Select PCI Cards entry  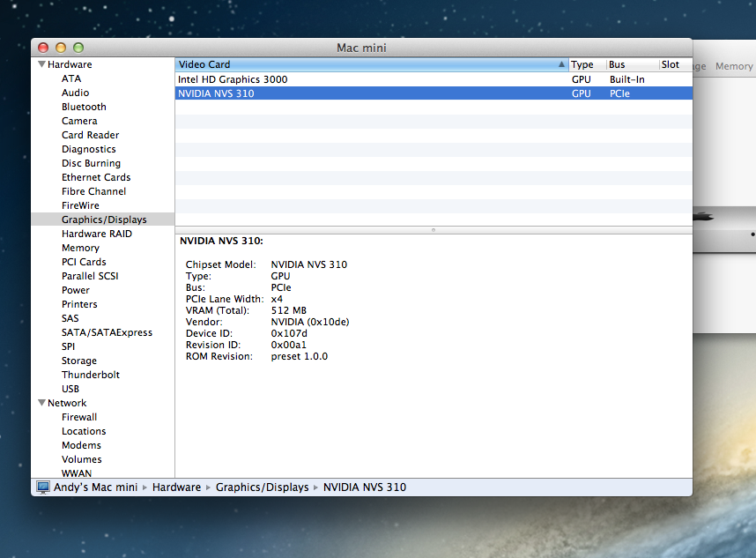click(x=84, y=262)
